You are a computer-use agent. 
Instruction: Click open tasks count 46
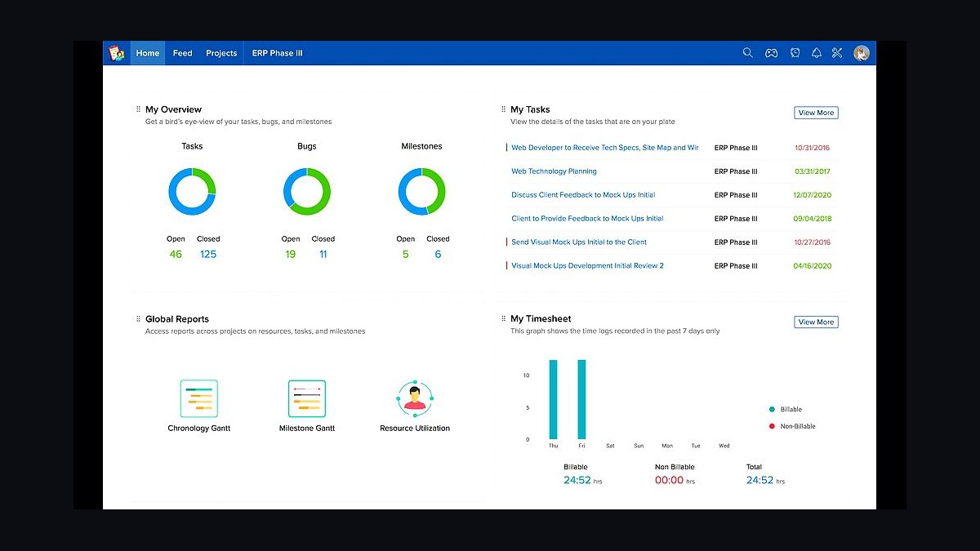tap(176, 254)
